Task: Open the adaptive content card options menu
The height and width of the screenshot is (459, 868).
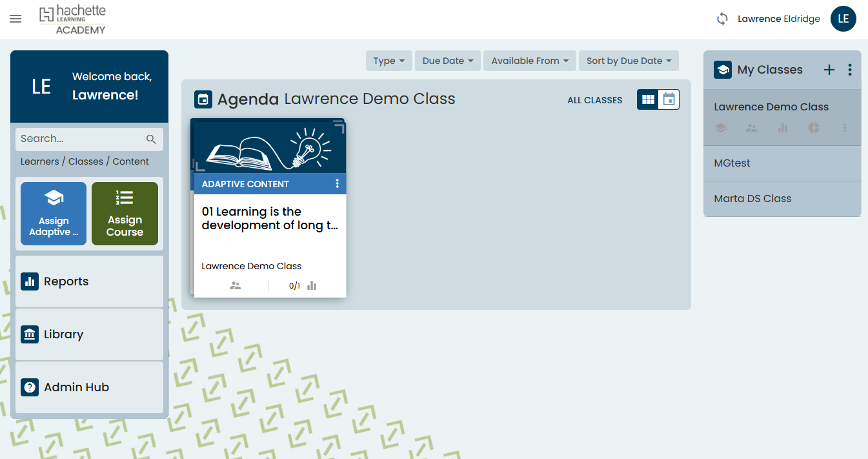Action: pos(337,184)
